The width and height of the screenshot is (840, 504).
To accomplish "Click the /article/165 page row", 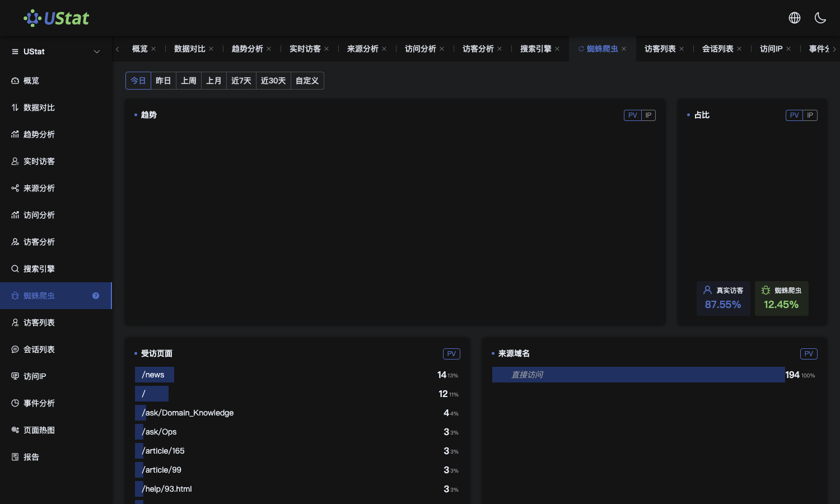I will point(297,451).
